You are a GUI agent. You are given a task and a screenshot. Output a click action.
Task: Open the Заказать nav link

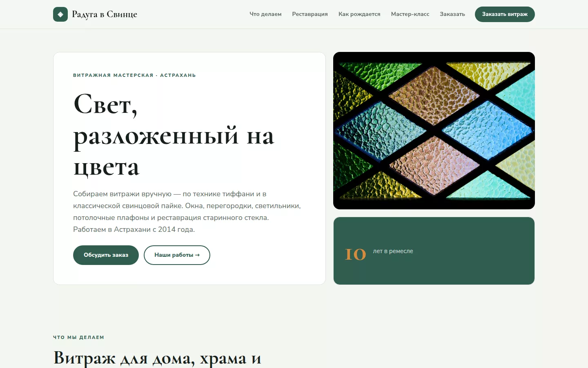click(x=452, y=14)
